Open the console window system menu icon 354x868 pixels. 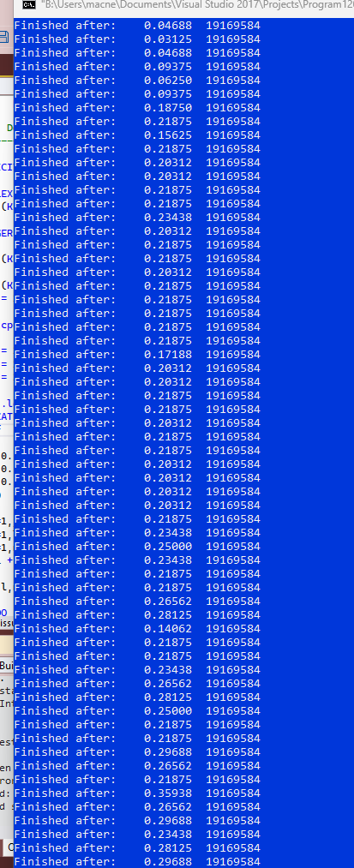click(27, 6)
